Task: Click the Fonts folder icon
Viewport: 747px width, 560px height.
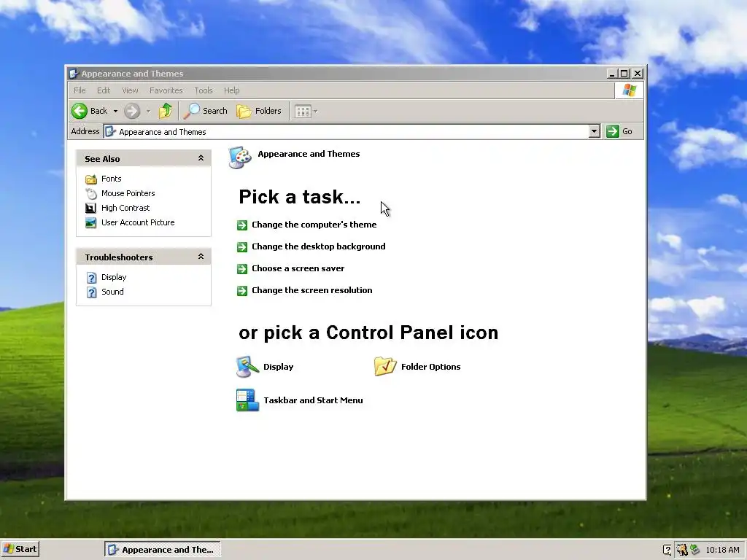Action: [x=91, y=179]
